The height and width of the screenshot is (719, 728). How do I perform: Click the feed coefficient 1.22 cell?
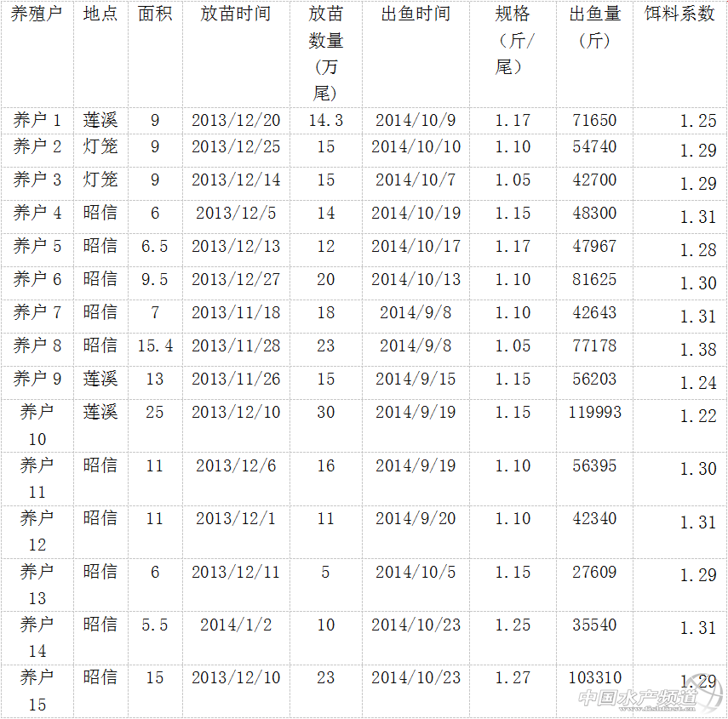(697, 416)
